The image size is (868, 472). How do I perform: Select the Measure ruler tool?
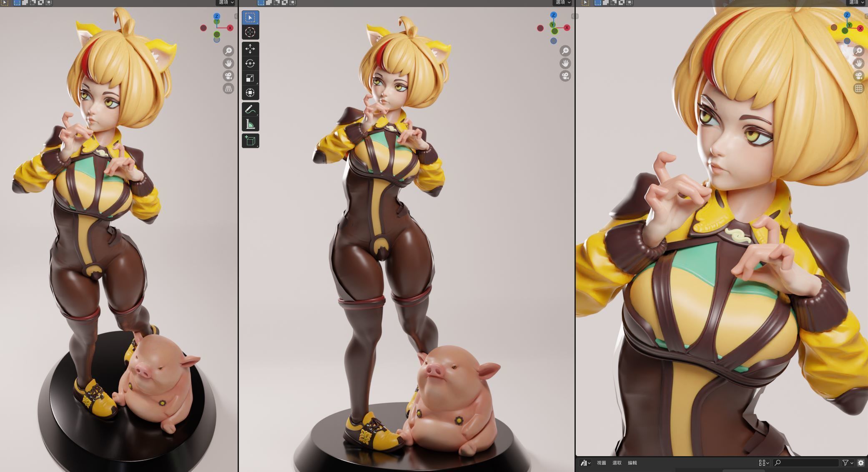click(x=250, y=124)
